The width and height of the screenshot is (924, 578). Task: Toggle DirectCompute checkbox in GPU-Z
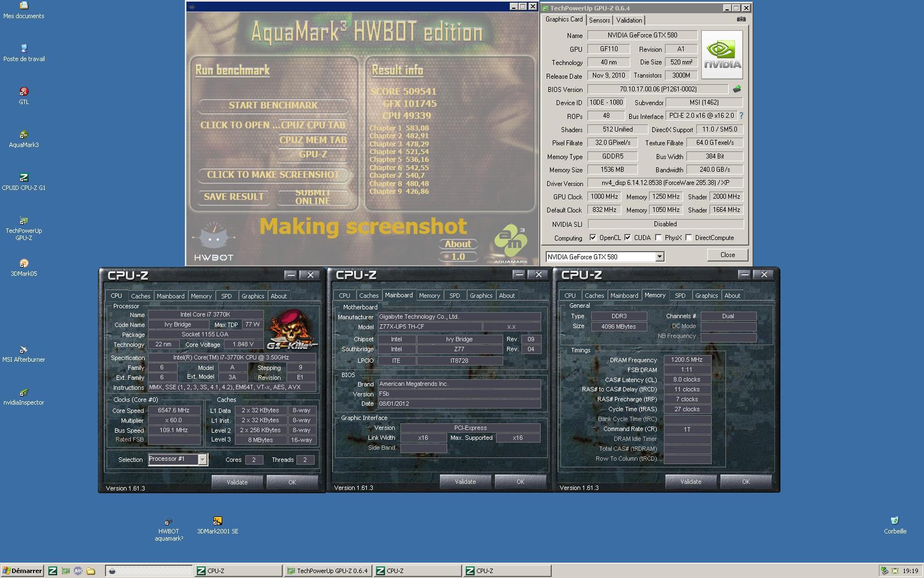689,238
